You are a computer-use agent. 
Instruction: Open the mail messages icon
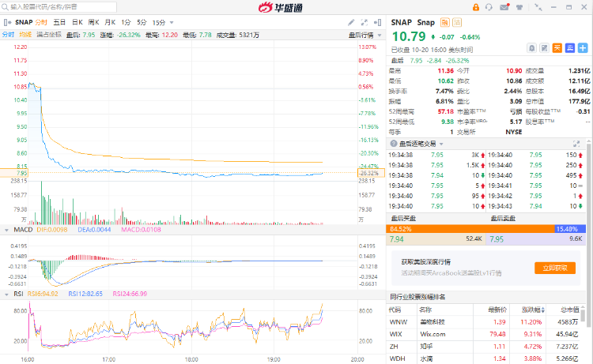coord(504,7)
